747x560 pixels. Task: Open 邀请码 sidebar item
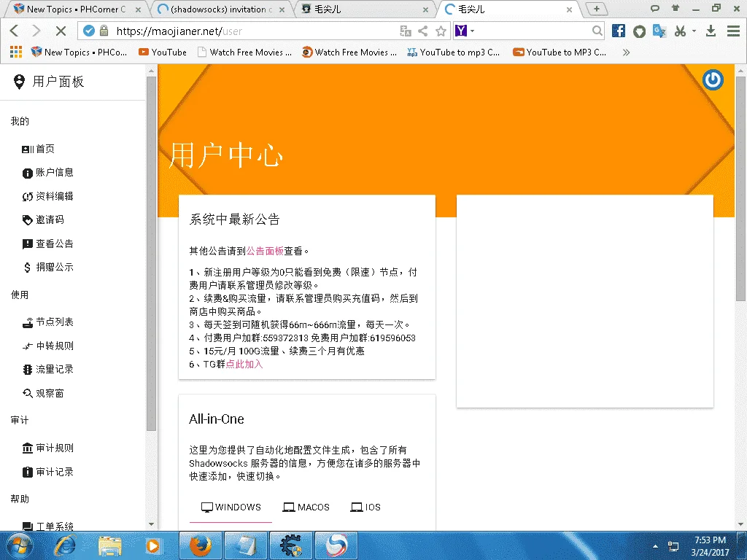[x=43, y=219]
